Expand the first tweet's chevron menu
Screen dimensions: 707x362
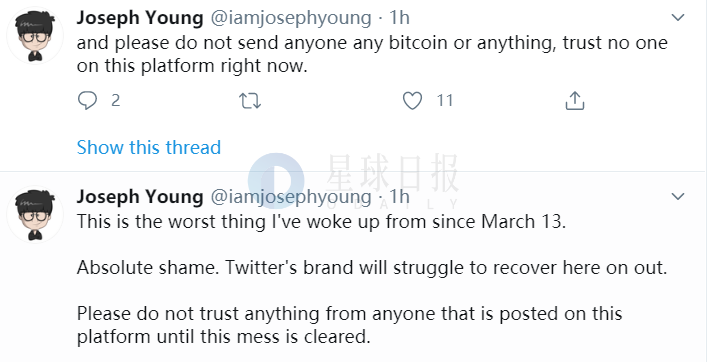[678, 18]
